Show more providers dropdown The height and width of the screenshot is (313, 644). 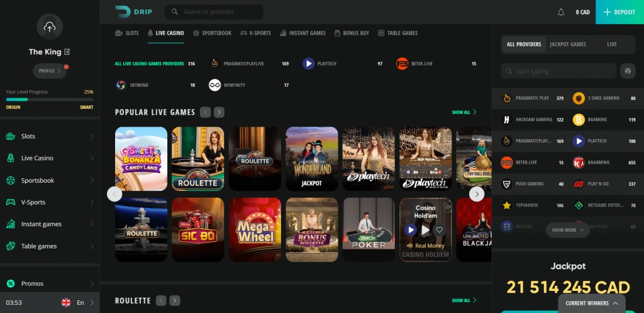568,230
